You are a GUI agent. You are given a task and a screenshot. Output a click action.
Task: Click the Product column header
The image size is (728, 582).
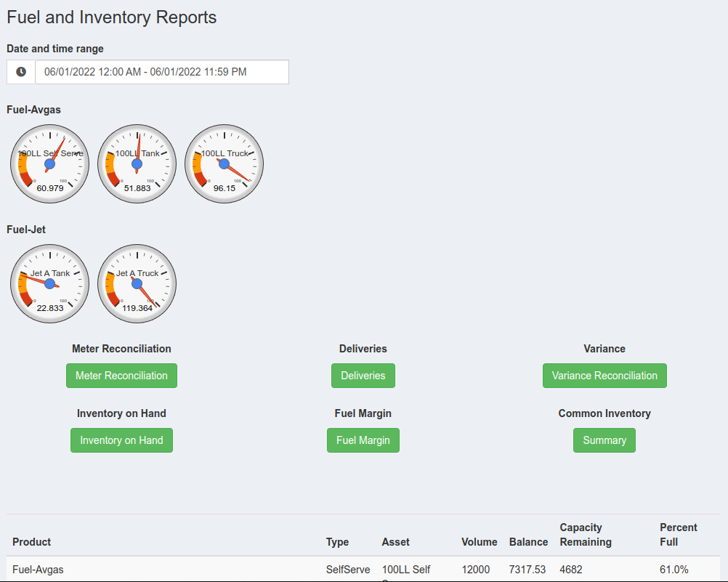pyautogui.click(x=32, y=542)
